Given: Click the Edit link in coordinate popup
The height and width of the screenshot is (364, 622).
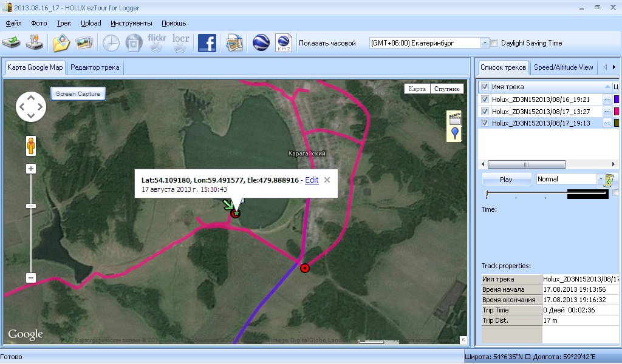Looking at the screenshot, I should tap(312, 180).
